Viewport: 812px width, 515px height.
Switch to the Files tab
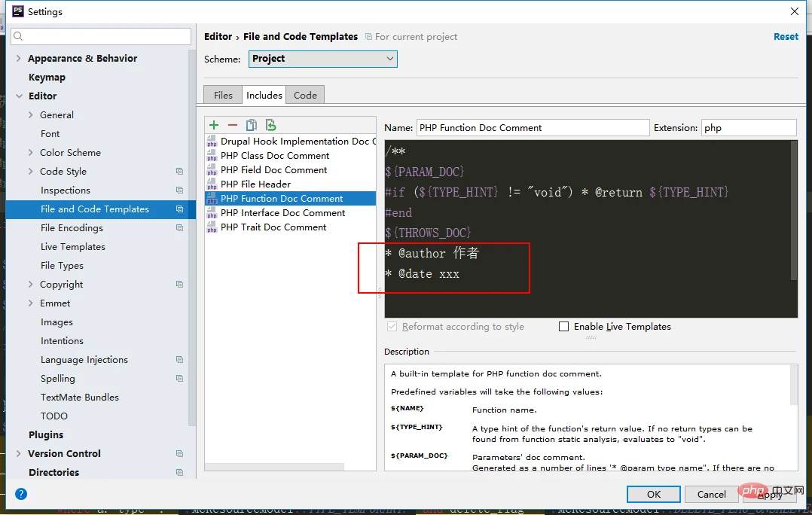[x=223, y=95]
